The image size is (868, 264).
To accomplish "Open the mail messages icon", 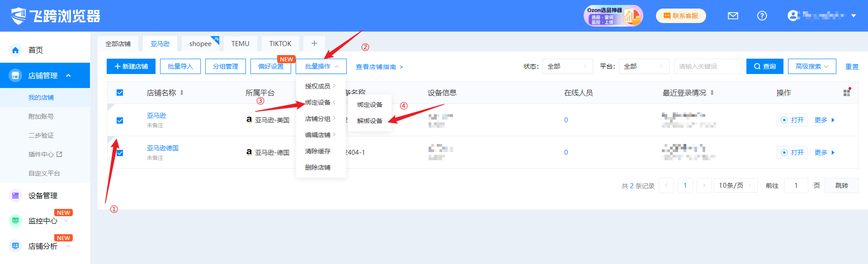I will click(x=733, y=16).
